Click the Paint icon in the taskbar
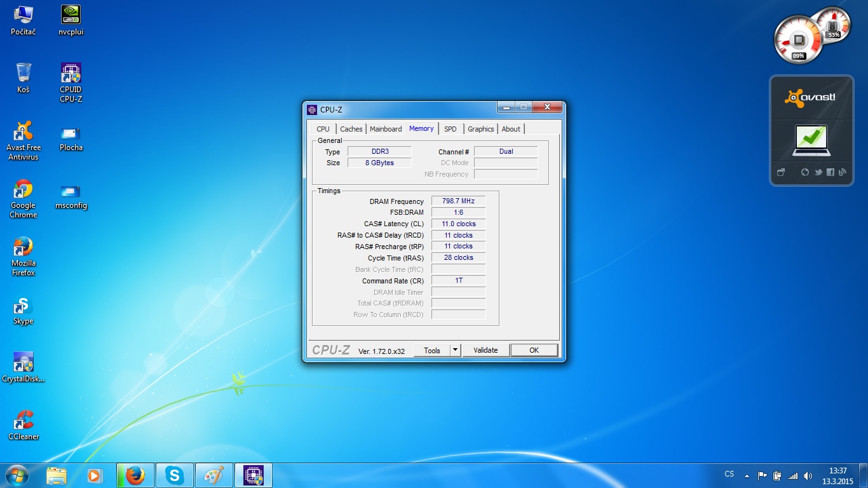868x488 pixels. coord(214,475)
